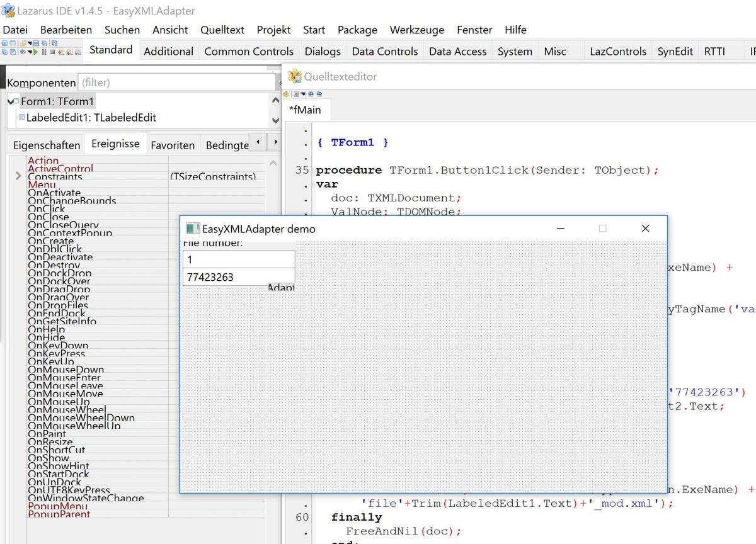Click the New Unit toolbar icon
The image size is (756, 544).
click(4, 43)
